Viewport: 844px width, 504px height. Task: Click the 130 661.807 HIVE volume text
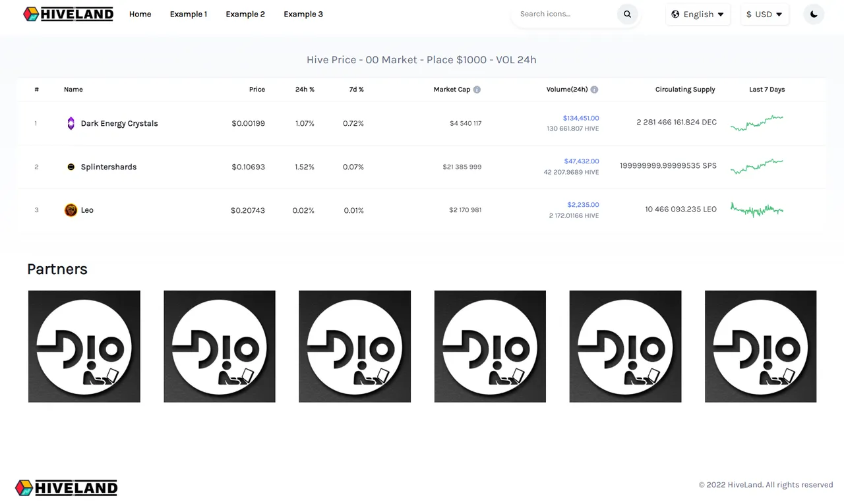[x=573, y=129]
